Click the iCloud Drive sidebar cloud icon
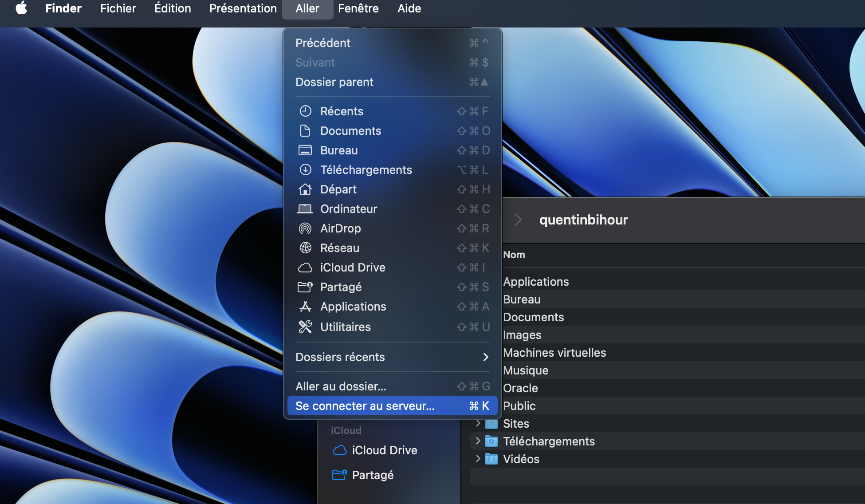Image resolution: width=865 pixels, height=504 pixels. (339, 450)
